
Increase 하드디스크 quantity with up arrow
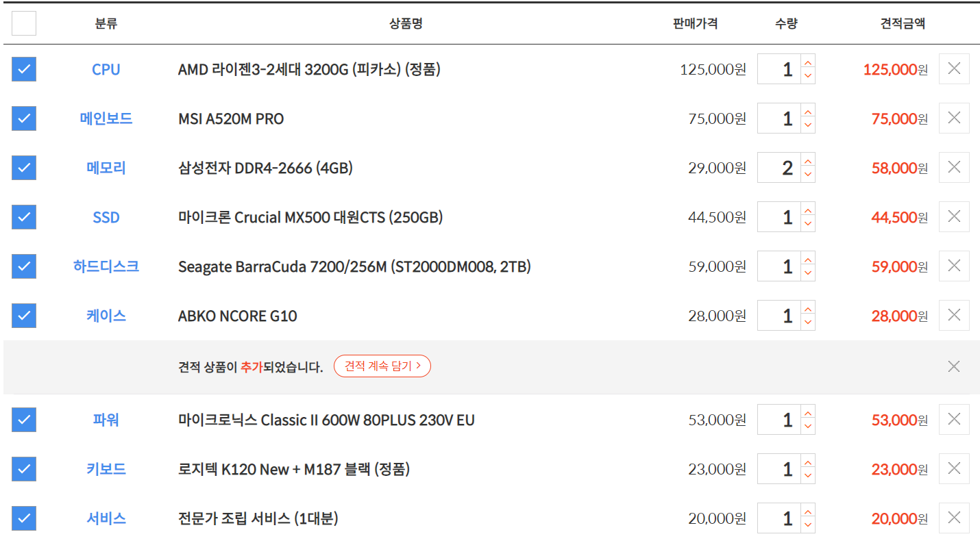pos(808,259)
